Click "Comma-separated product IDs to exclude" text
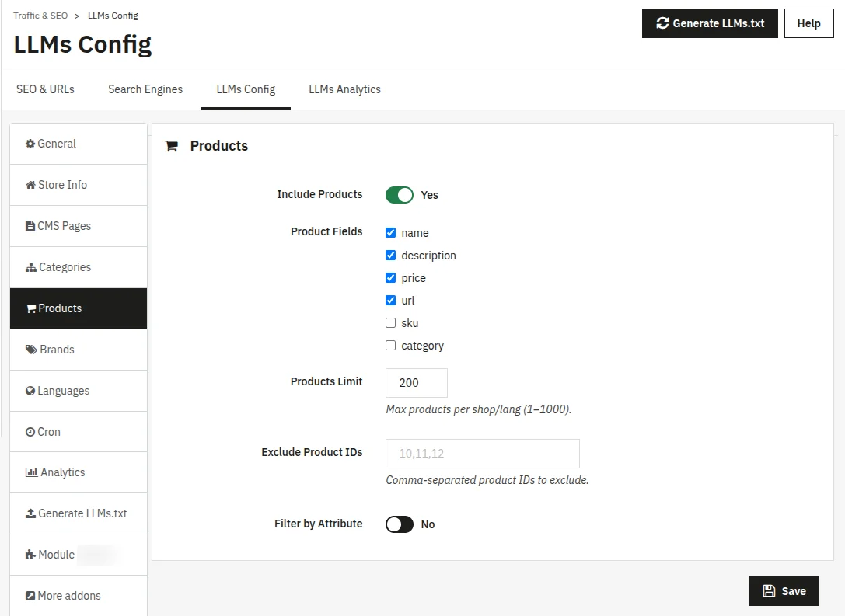845x616 pixels. [x=487, y=480]
